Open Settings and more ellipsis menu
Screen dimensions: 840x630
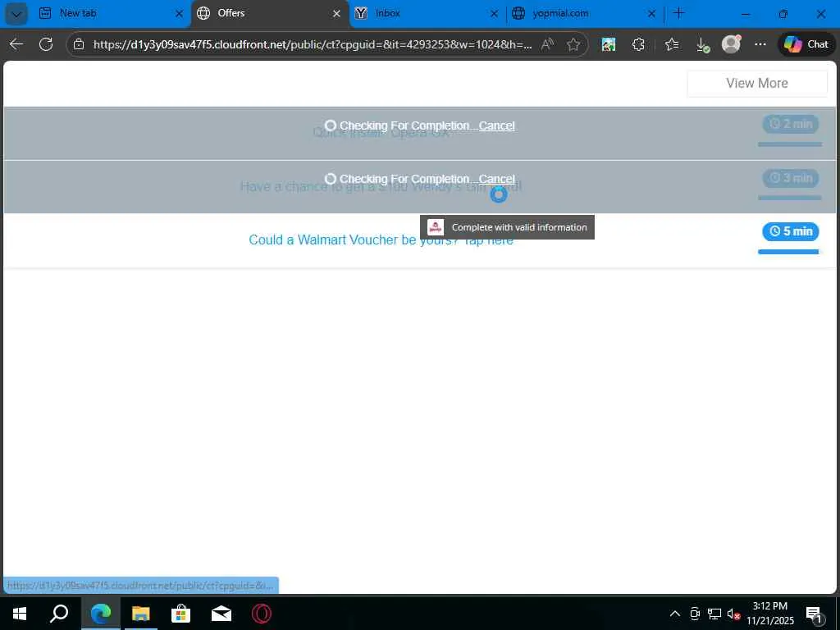(x=760, y=44)
